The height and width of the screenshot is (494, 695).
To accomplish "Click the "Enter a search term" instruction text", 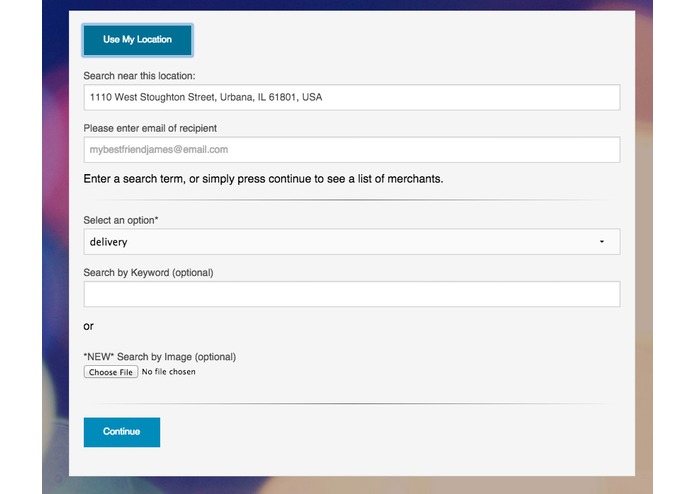I will [x=263, y=179].
